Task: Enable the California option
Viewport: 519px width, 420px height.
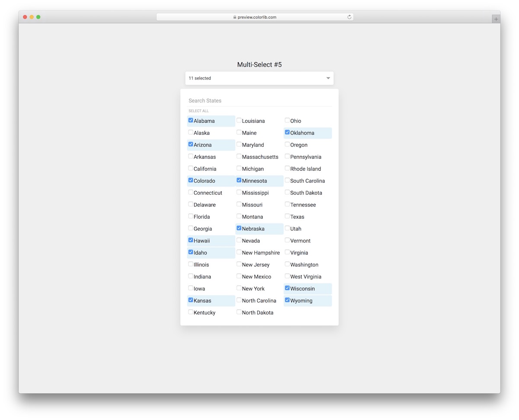Action: point(191,169)
